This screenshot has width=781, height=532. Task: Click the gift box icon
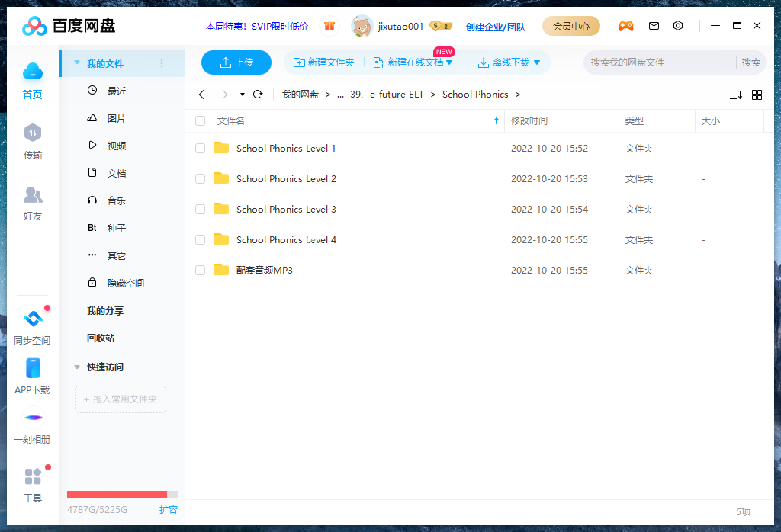tap(329, 26)
